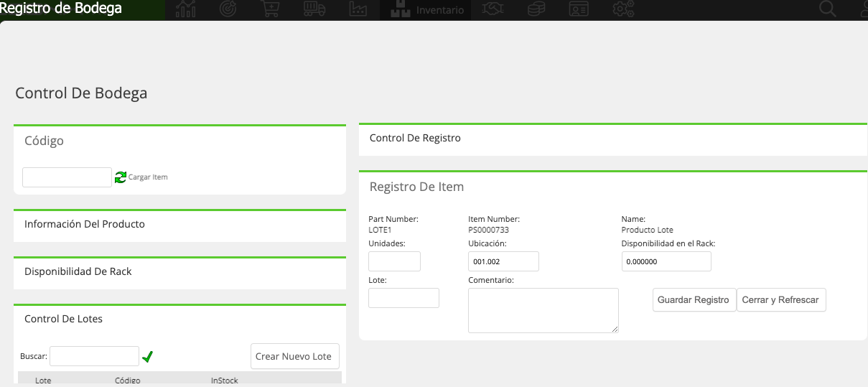Viewport: 868px width, 387px height.
Task: Open the shopping cart icon in top bar
Action: tap(271, 9)
